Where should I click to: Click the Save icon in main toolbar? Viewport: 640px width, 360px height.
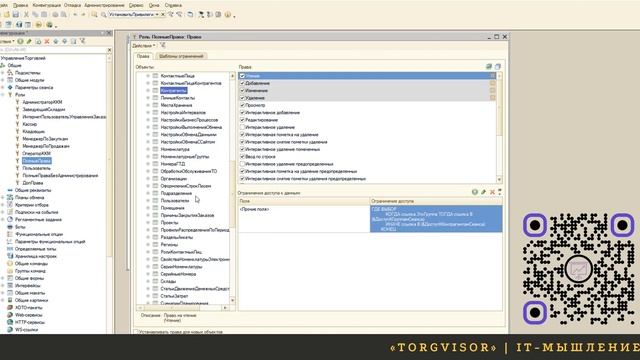(x=16, y=15)
